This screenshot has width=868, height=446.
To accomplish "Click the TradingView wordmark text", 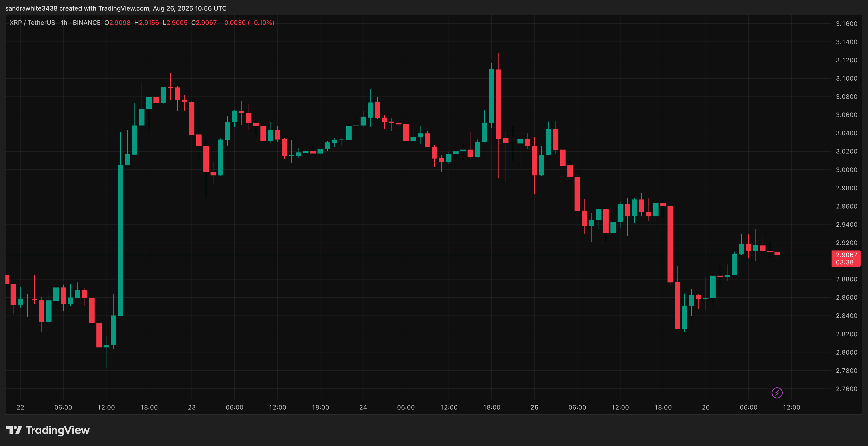I will (58, 430).
